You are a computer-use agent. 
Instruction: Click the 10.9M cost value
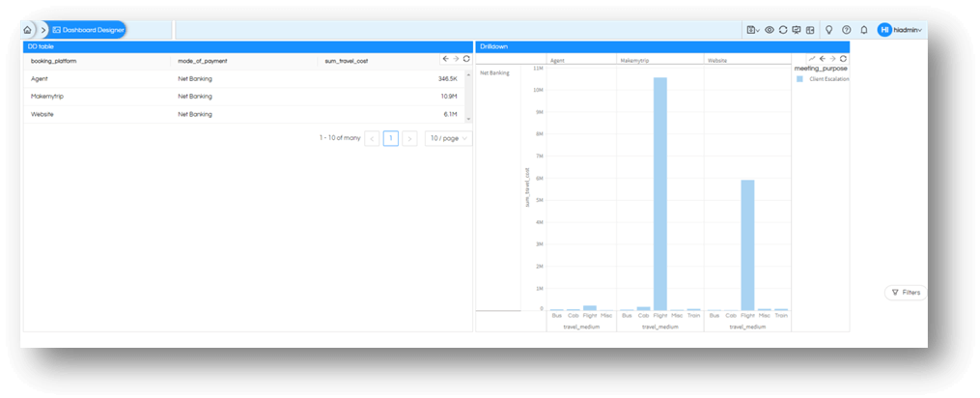(449, 97)
